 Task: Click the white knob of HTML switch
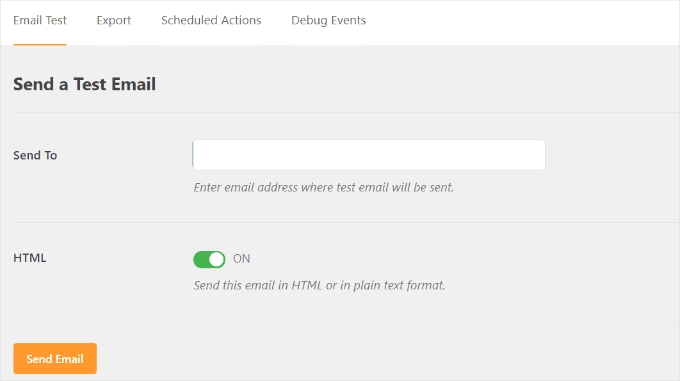tap(216, 259)
